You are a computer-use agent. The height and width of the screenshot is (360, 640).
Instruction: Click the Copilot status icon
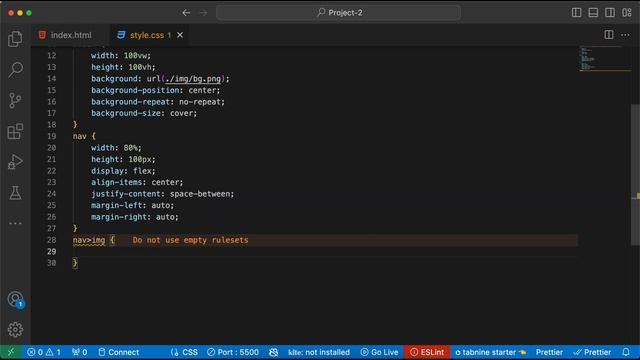[273, 352]
